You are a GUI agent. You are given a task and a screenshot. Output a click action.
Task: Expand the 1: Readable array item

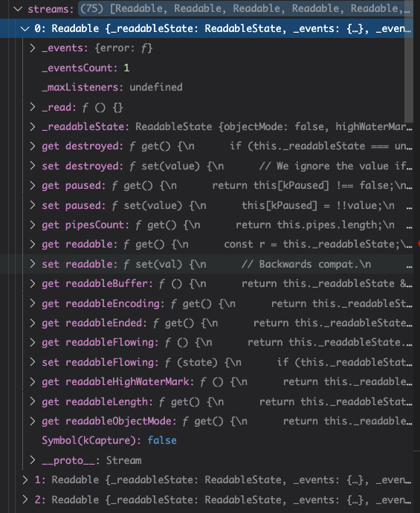pyautogui.click(x=25, y=480)
